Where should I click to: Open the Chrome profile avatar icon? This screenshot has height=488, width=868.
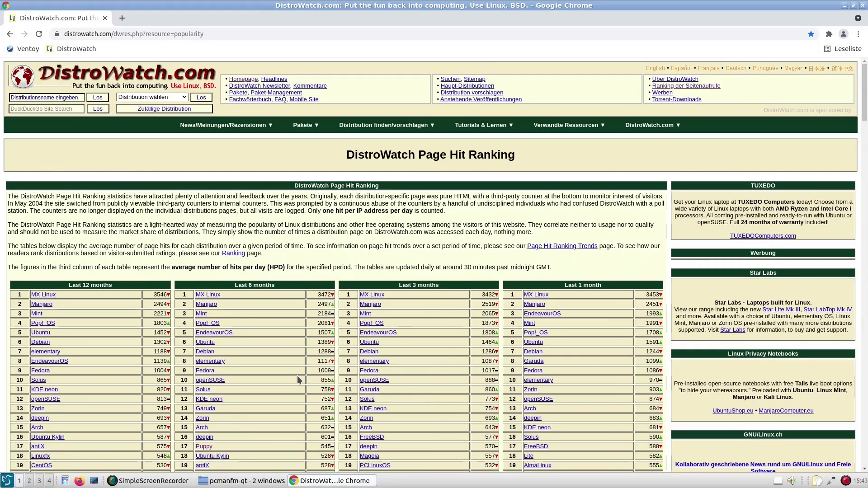click(x=844, y=34)
